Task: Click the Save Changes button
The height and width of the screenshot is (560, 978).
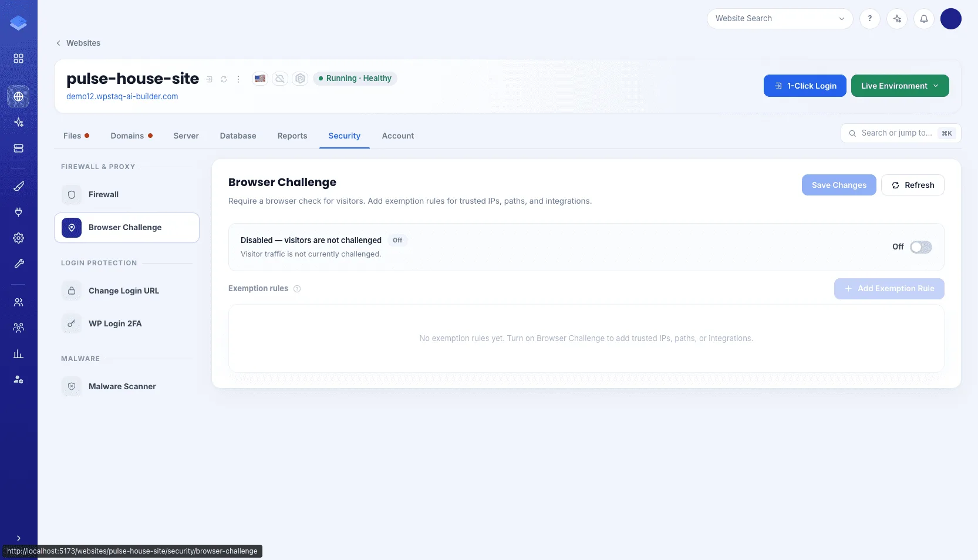Action: pyautogui.click(x=839, y=185)
